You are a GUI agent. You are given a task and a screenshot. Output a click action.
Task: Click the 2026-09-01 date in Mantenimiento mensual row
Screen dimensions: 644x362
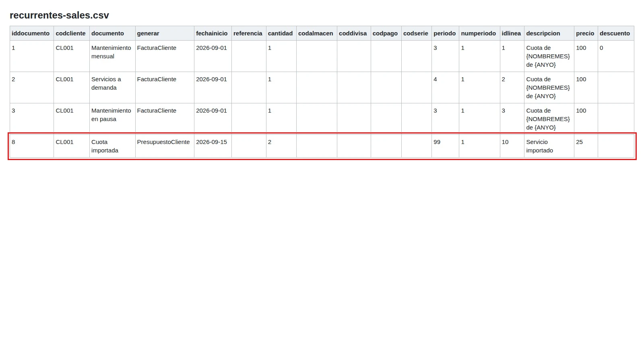pyautogui.click(x=213, y=56)
